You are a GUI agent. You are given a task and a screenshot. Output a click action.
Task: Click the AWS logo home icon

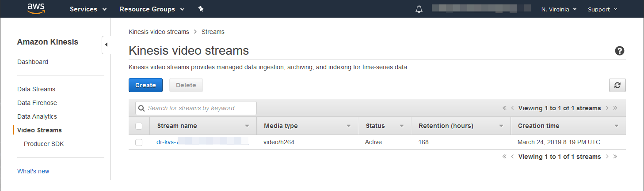click(36, 9)
